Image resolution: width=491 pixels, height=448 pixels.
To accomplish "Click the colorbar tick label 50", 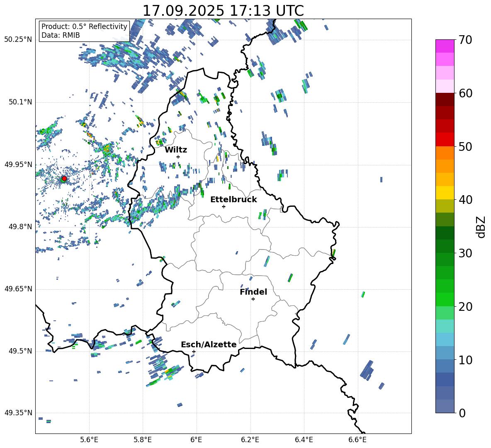I will [465, 146].
